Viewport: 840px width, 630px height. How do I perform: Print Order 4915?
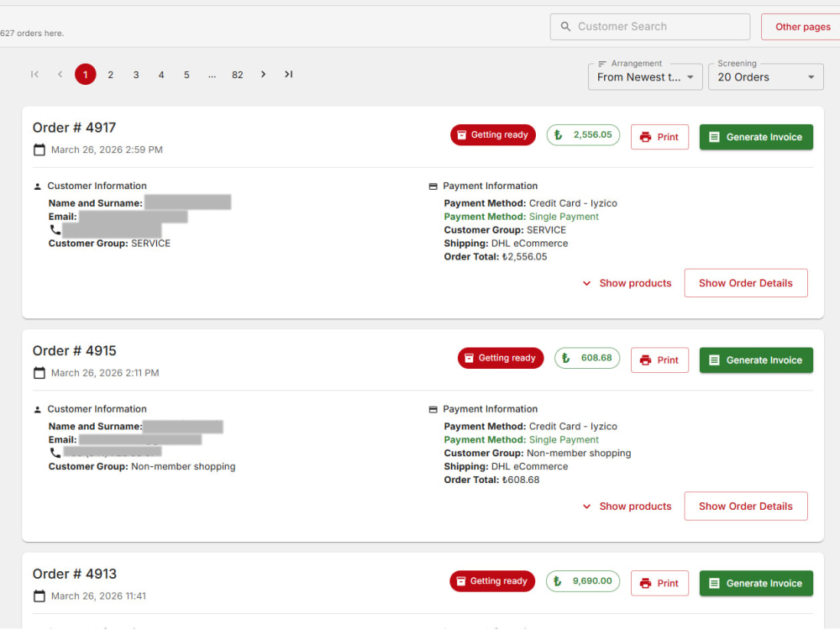(659, 360)
